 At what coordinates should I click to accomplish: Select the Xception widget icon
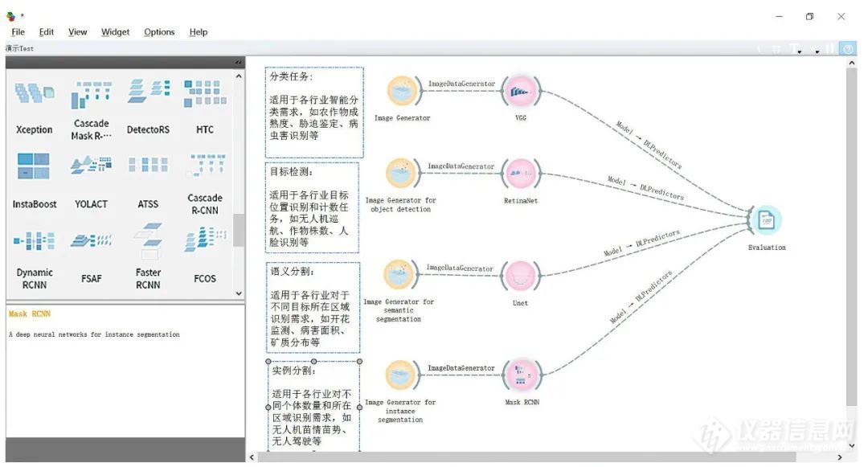point(35,93)
